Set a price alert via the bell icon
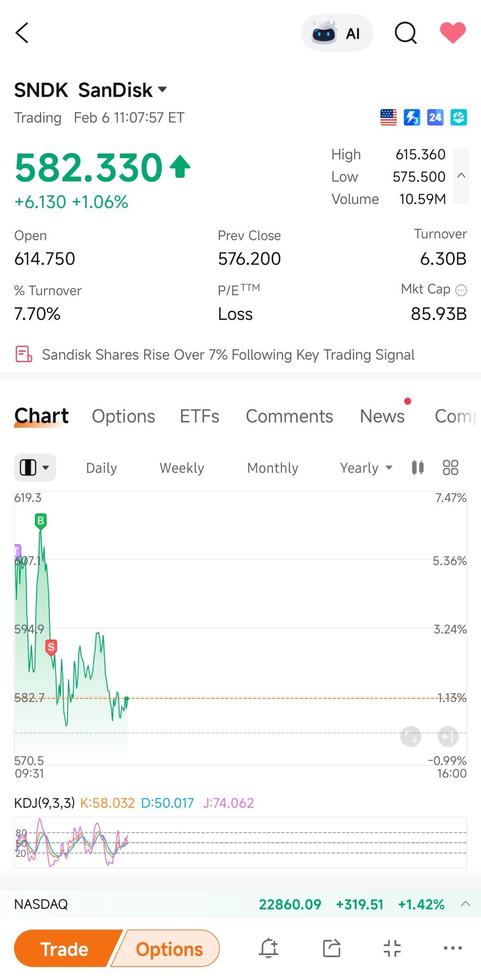The width and height of the screenshot is (481, 980). [269, 948]
